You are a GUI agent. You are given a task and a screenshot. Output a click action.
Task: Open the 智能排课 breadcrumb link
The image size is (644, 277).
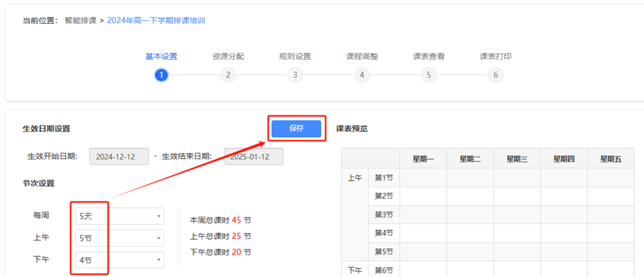[80, 21]
